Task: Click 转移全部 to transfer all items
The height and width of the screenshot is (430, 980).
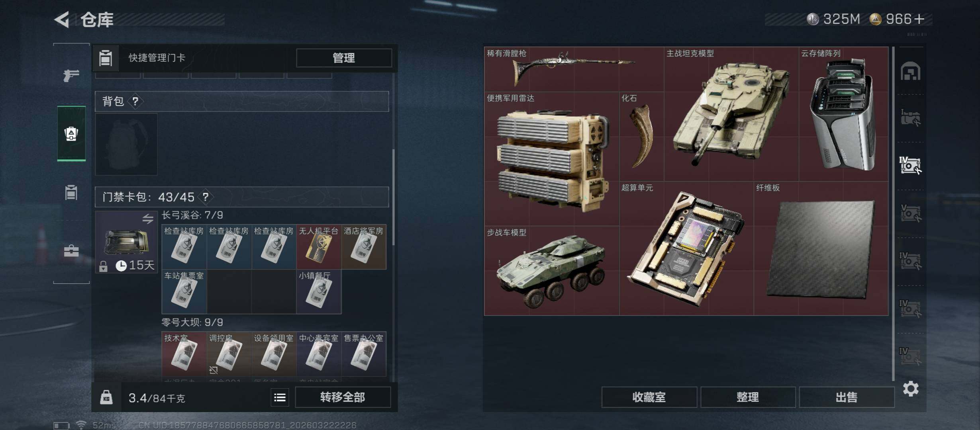Action: coord(343,397)
